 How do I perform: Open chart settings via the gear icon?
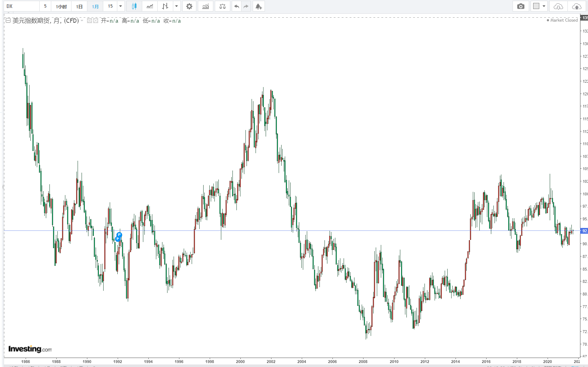[x=190, y=6]
